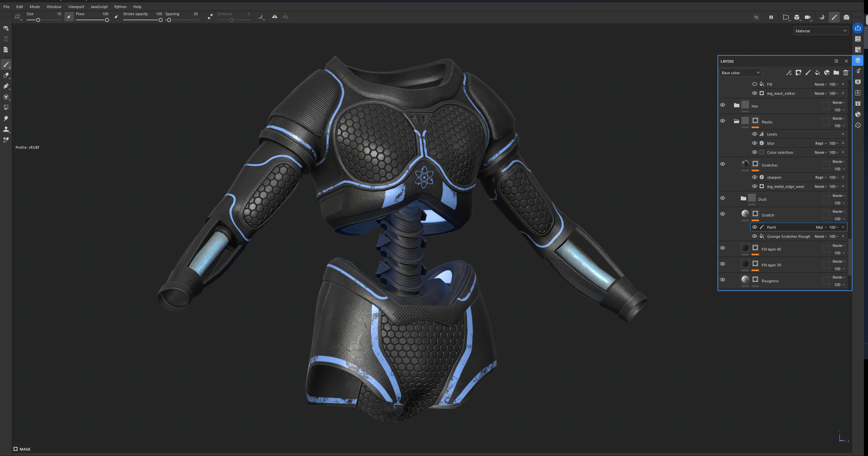Click the Fill layer 40 thumbnail
Screen dimensions: 868x456
pyautogui.click(x=745, y=248)
